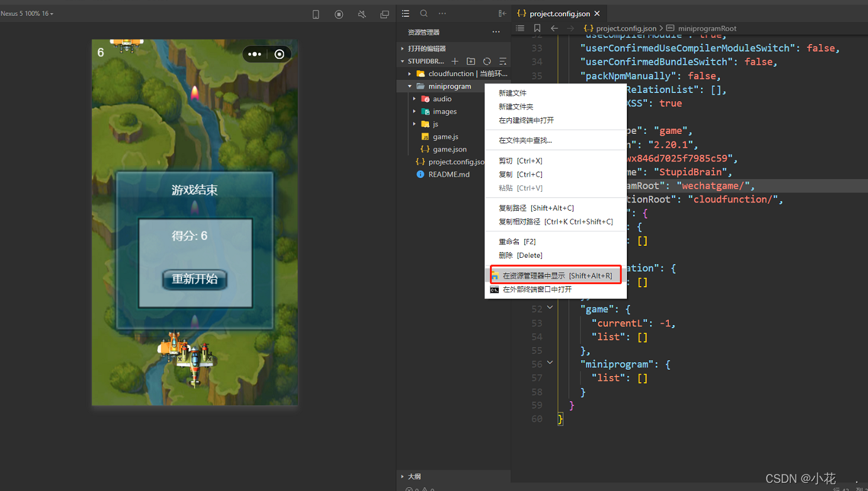Click the "wechatgame/" value in the editor
The image size is (868, 491).
[715, 185]
